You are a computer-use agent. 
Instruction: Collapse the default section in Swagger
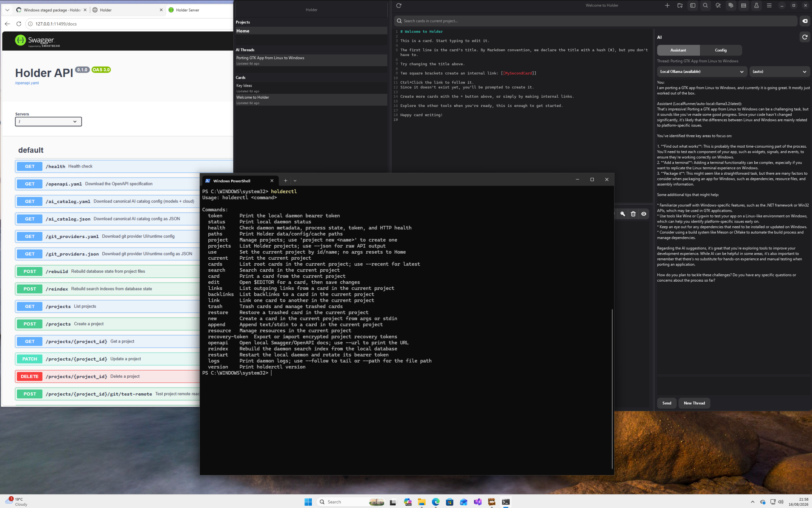click(31, 150)
